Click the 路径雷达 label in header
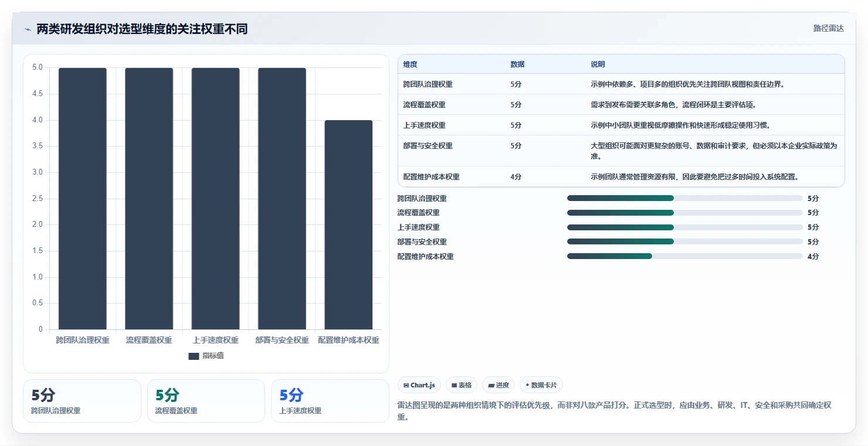 point(828,28)
